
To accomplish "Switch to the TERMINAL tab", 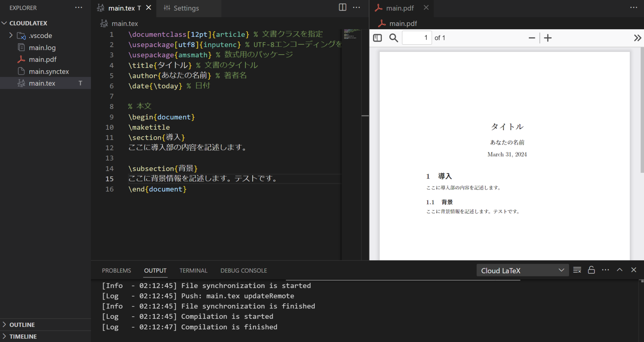I will [x=193, y=270].
